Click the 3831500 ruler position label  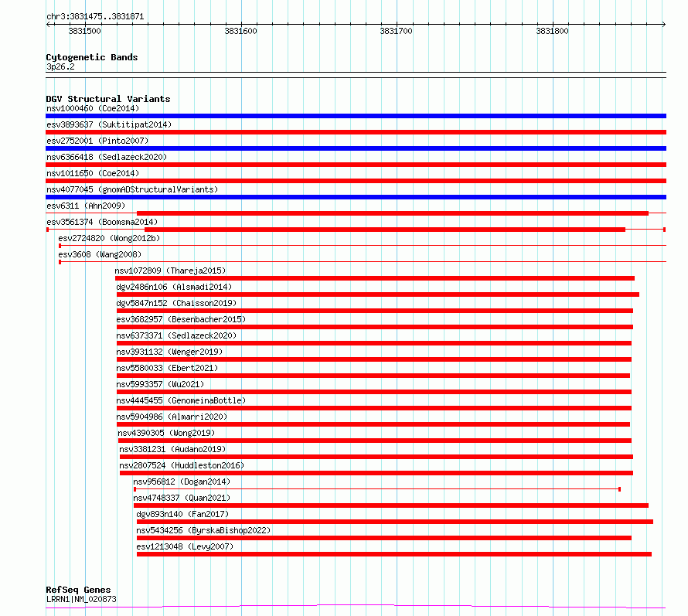85,31
